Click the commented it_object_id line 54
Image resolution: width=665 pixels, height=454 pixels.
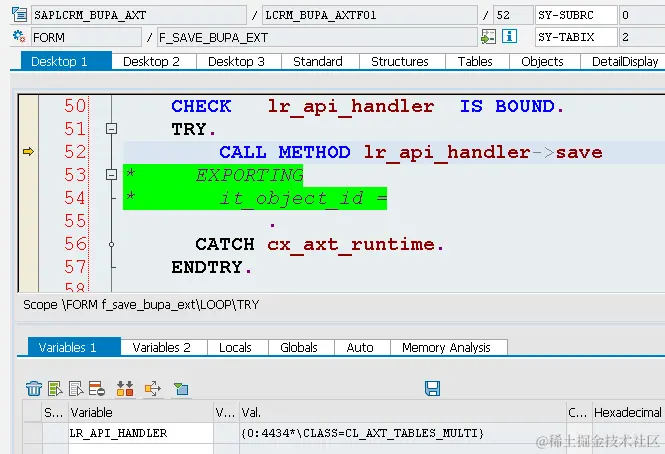tap(255, 198)
